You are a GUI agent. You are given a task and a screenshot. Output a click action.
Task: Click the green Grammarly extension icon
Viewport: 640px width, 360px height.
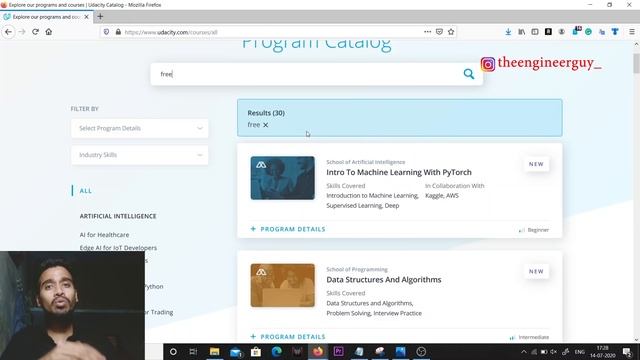coord(588,32)
